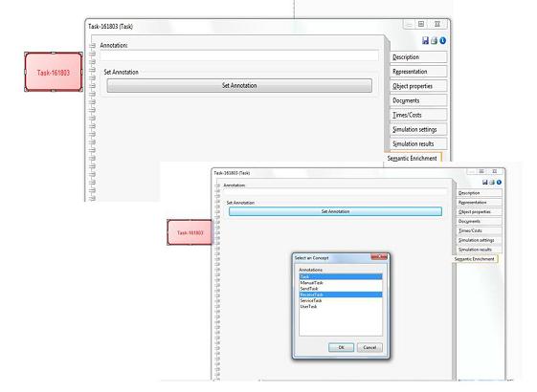
Task: Click the save icon in lower notebook window
Action: tap(485, 183)
